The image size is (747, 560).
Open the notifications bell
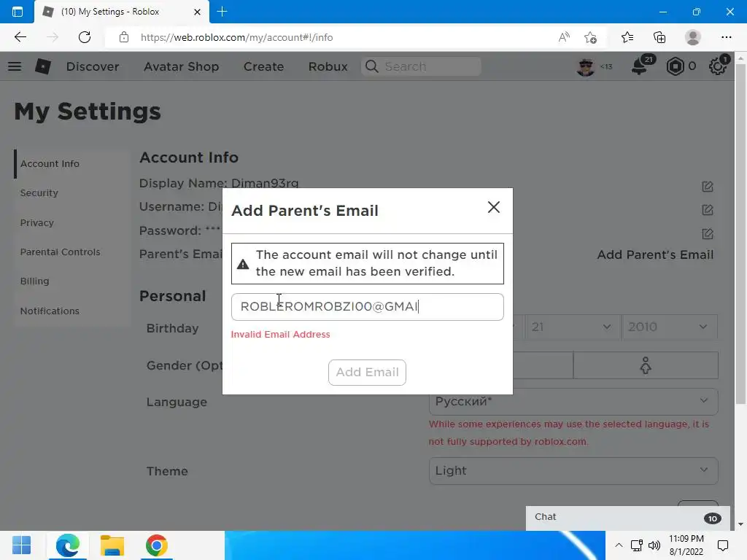[x=640, y=66]
